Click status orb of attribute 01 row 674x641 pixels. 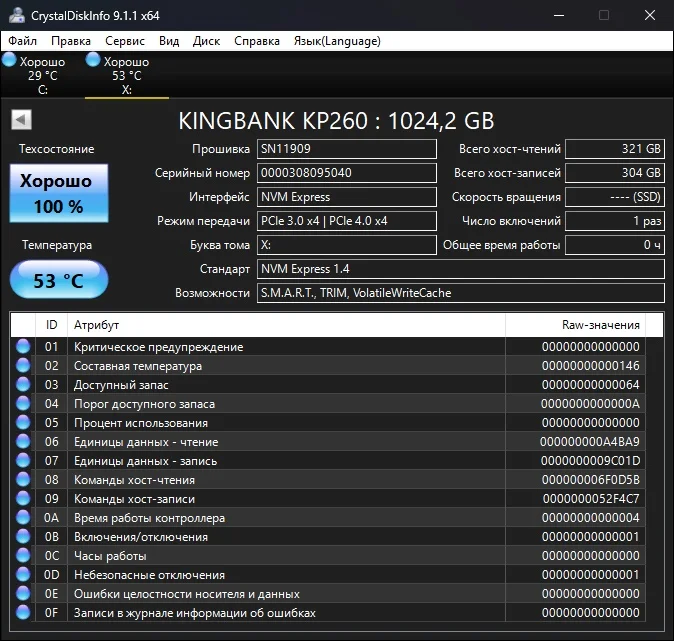click(x=23, y=347)
